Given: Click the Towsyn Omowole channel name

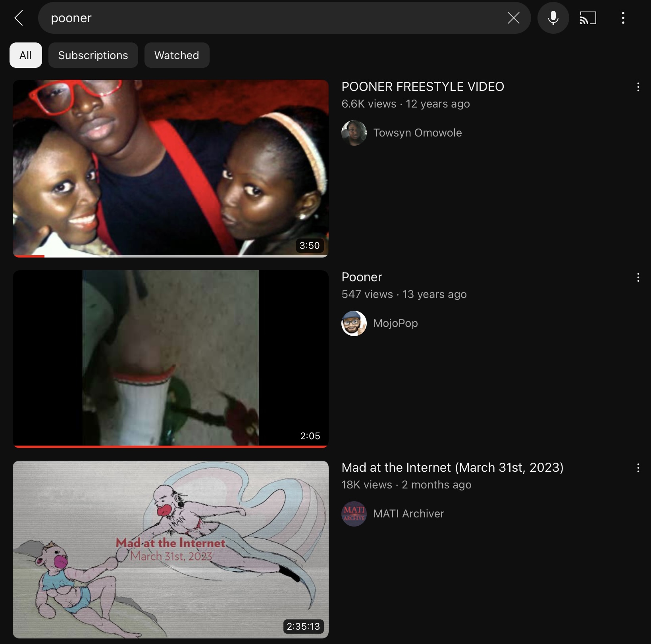Looking at the screenshot, I should coord(418,133).
